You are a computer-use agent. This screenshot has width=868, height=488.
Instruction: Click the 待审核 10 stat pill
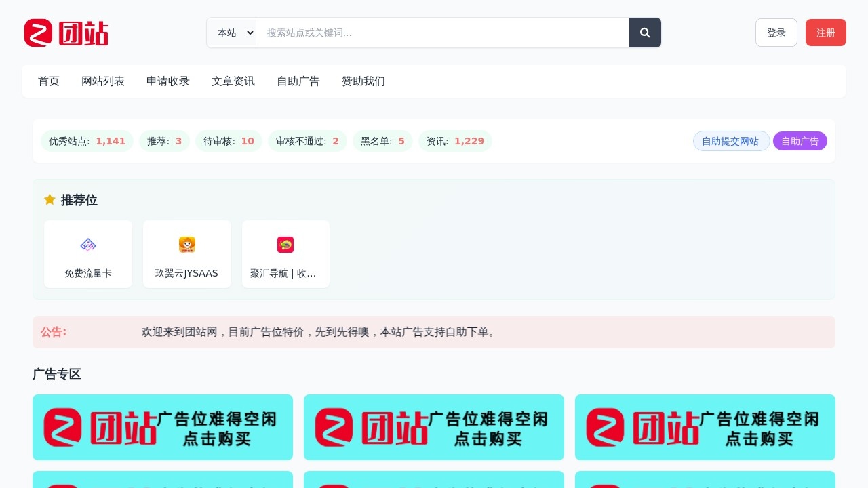click(229, 141)
